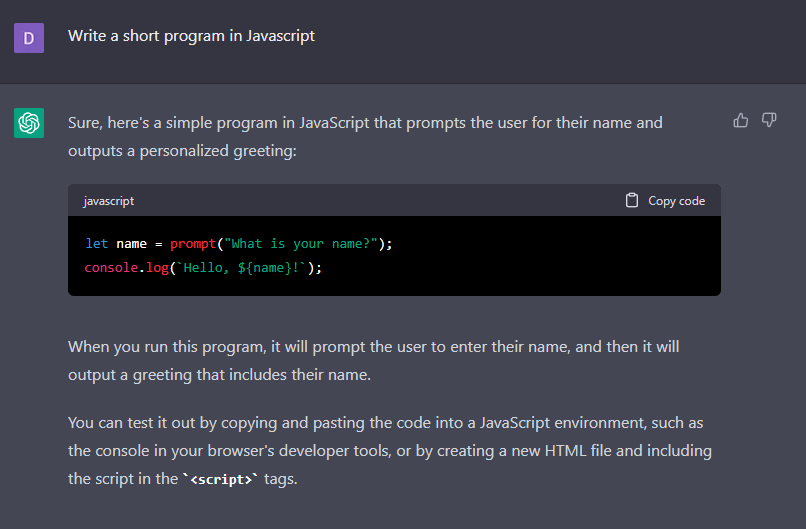Screen dimensions: 806x529
Task: Click the thumbs up icon on the response
Action: 741,120
